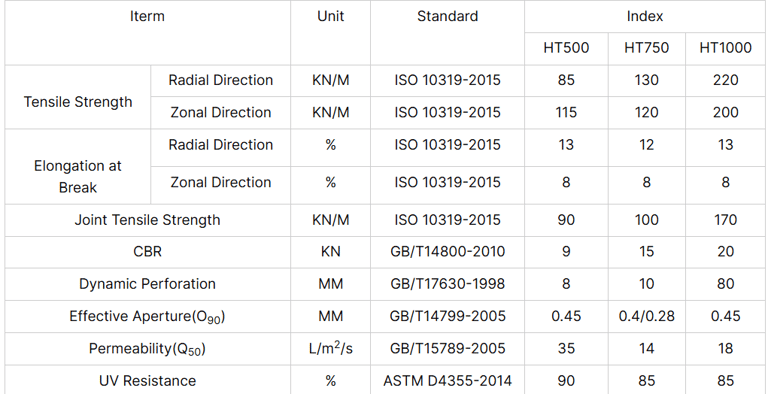Click the Joint Tensile Strength cell
The image size is (768, 394).
[x=147, y=220]
